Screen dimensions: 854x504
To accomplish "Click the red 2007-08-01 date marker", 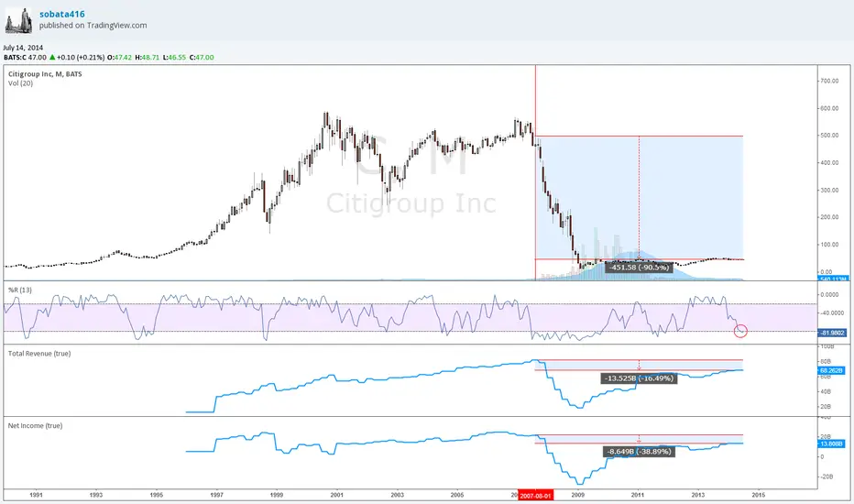I will tap(535, 495).
